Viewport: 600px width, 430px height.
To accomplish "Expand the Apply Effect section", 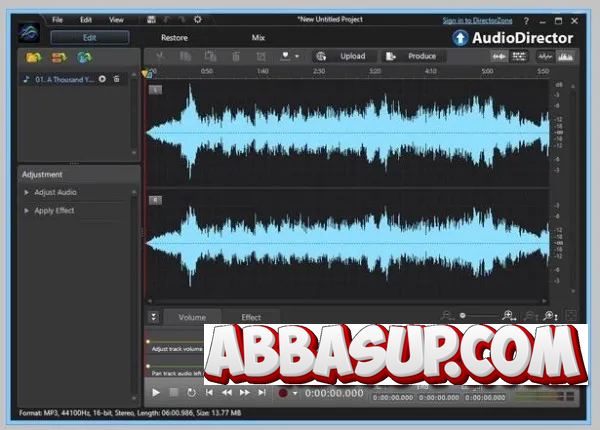I will pos(26,211).
